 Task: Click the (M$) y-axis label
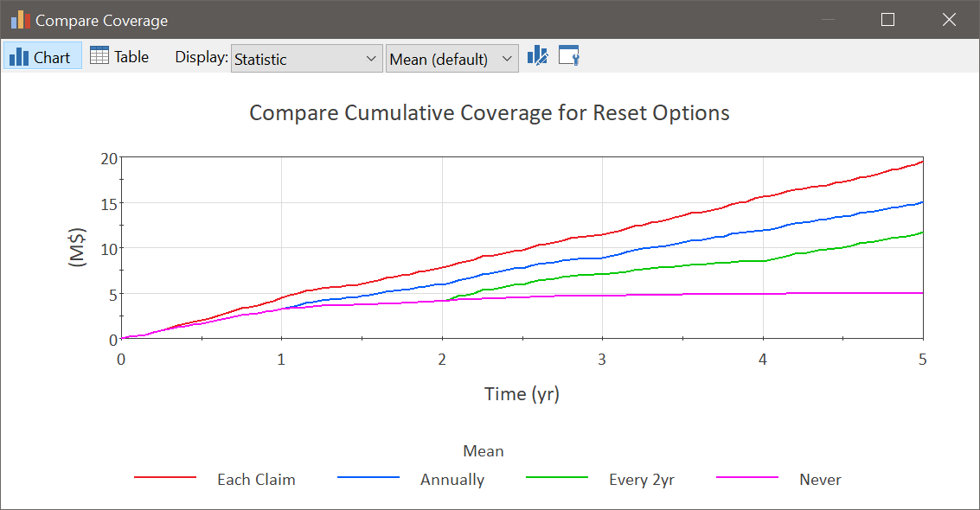(x=77, y=248)
